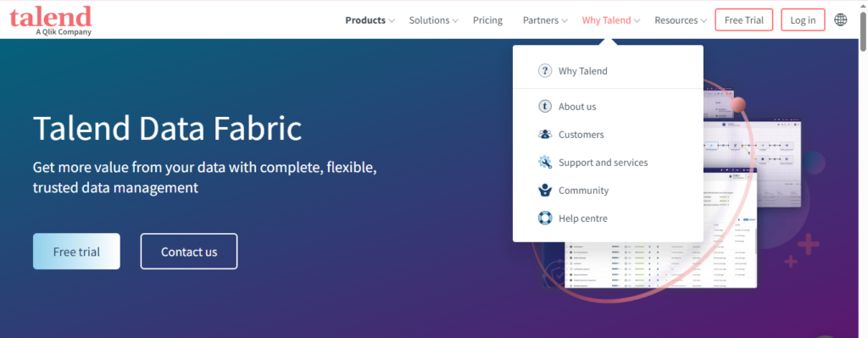This screenshot has height=338, width=868.
Task: Open the language globe icon
Action: (840, 20)
